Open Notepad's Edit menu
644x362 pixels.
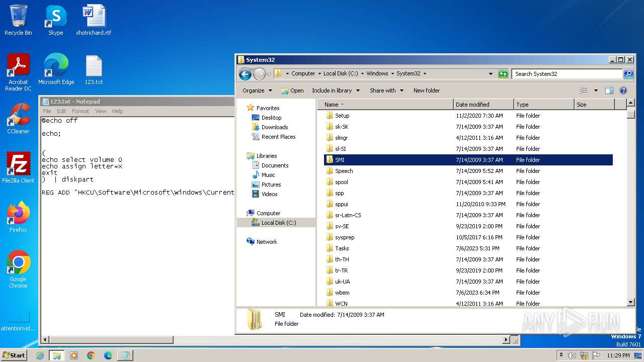[61, 111]
